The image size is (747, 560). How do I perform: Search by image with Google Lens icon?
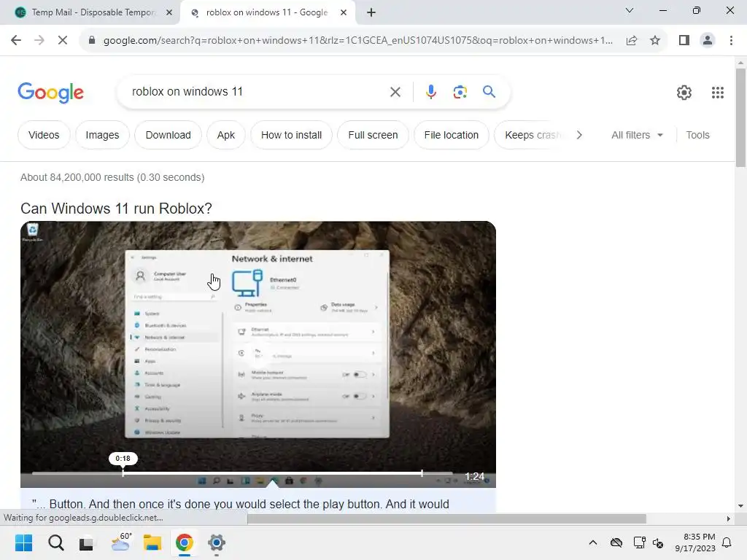tap(460, 92)
